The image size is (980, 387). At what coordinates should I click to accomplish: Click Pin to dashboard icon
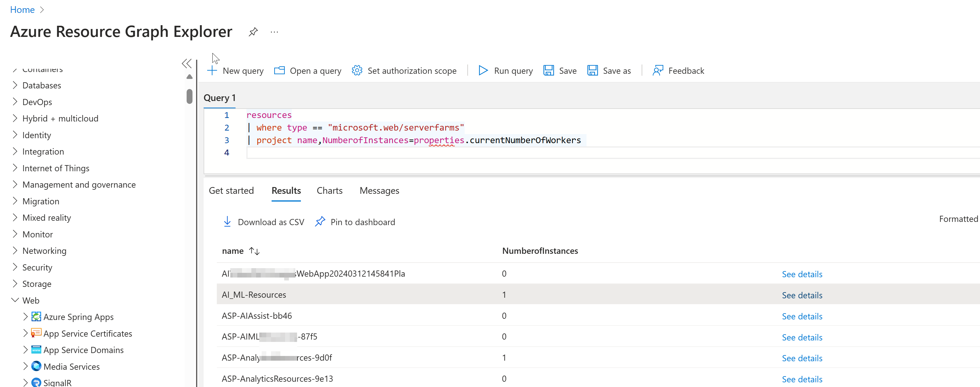pyautogui.click(x=320, y=222)
